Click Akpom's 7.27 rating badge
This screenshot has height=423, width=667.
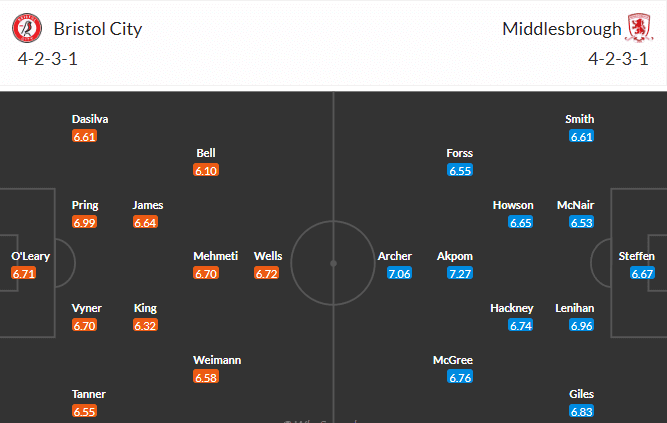(460, 274)
